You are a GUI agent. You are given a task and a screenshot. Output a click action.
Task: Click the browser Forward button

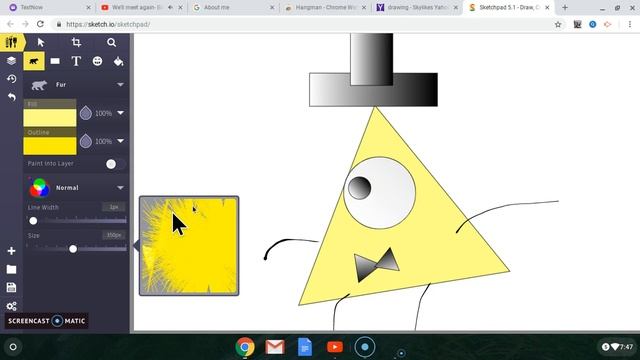(25, 24)
